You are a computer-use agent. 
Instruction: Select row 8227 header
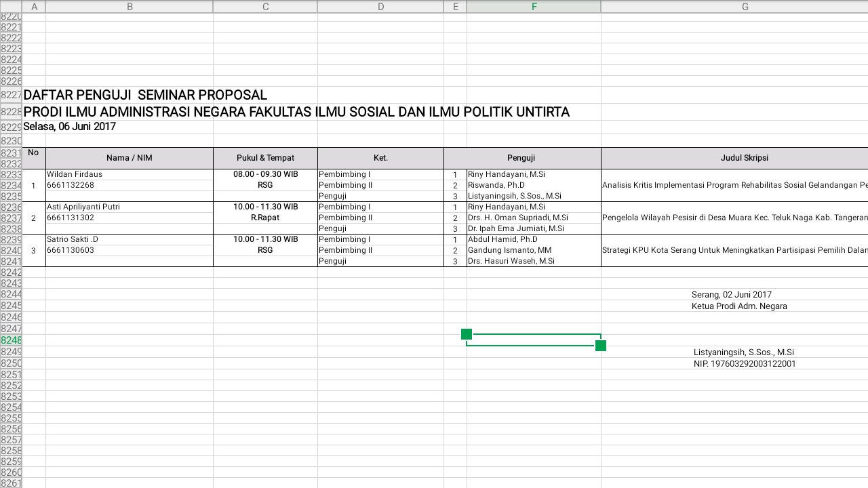point(11,95)
